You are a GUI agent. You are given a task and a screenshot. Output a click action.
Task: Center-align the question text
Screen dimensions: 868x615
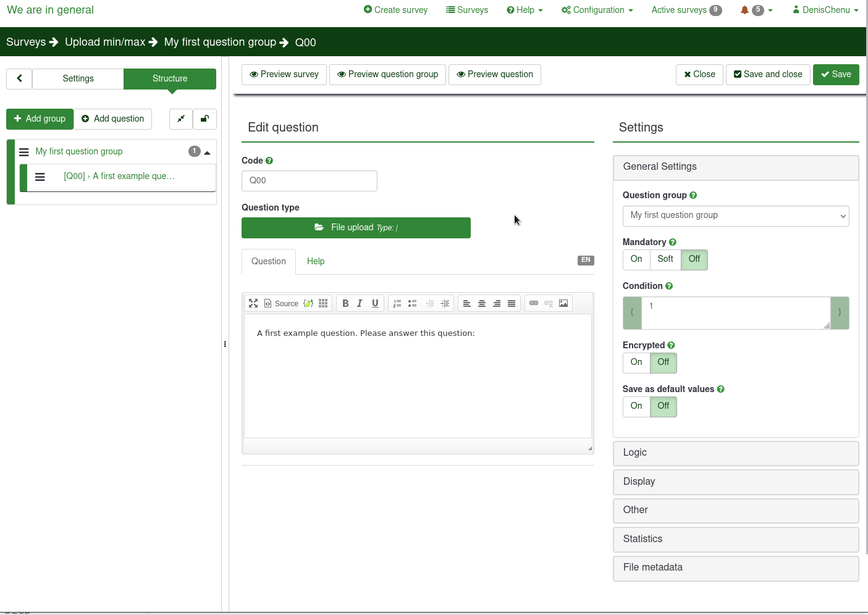pyautogui.click(x=482, y=303)
